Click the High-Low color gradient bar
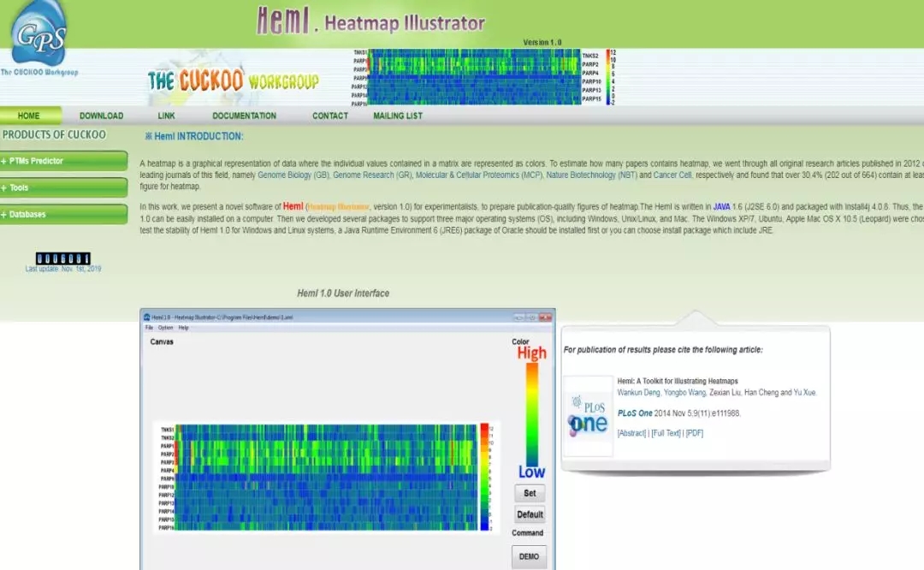Viewport: 924px width, 570px height. 532,415
